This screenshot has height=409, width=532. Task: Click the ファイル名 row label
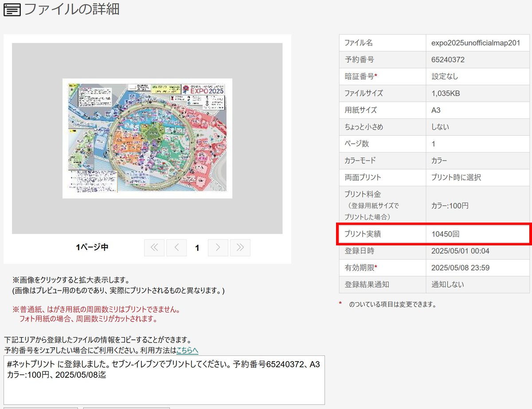359,43
